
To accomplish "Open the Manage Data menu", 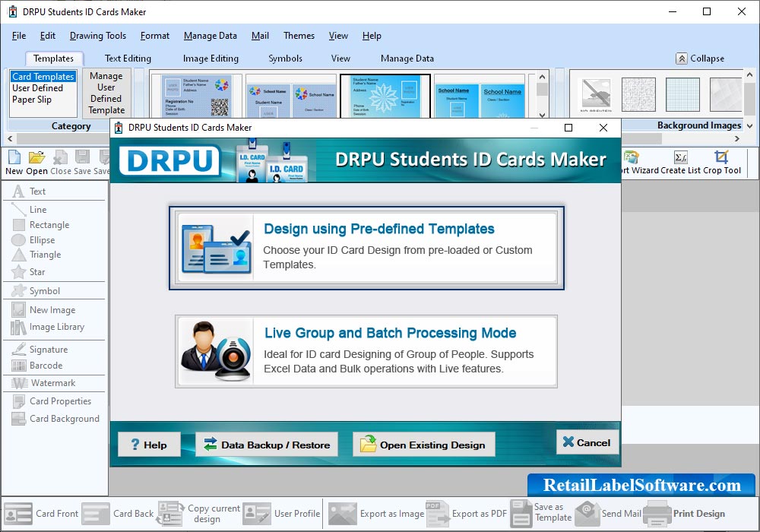I will [x=210, y=36].
